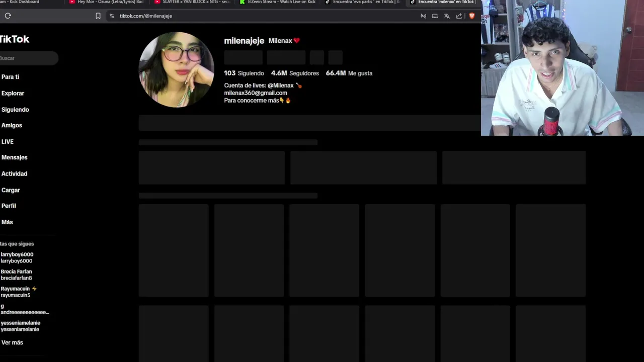Viewport: 644px width, 362px height.
Task: Click the milenajeje profile picture
Action: (176, 69)
